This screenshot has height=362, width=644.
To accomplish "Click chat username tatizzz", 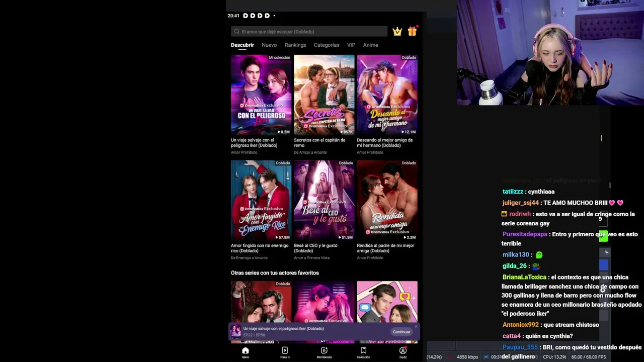I will [513, 192].
